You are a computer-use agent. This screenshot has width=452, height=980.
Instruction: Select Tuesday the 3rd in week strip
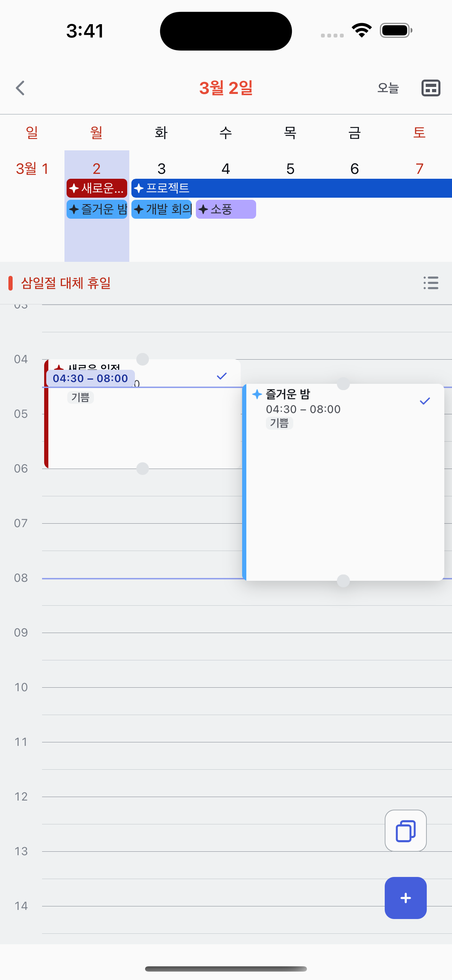161,169
